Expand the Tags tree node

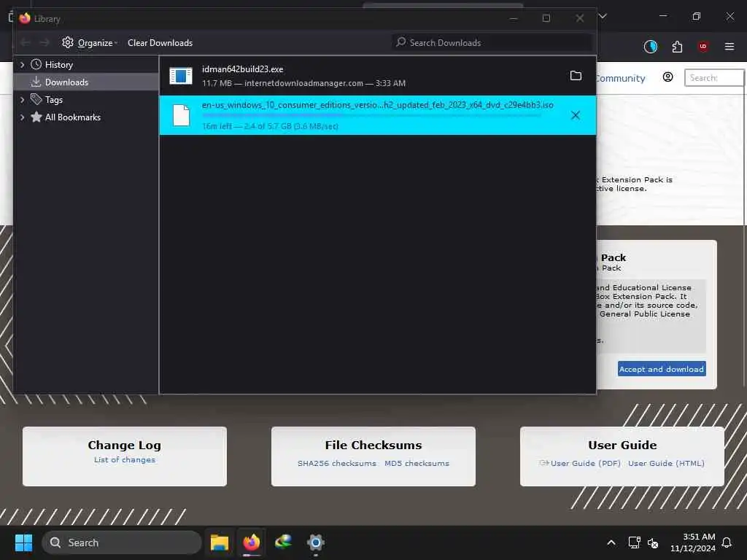coord(22,100)
